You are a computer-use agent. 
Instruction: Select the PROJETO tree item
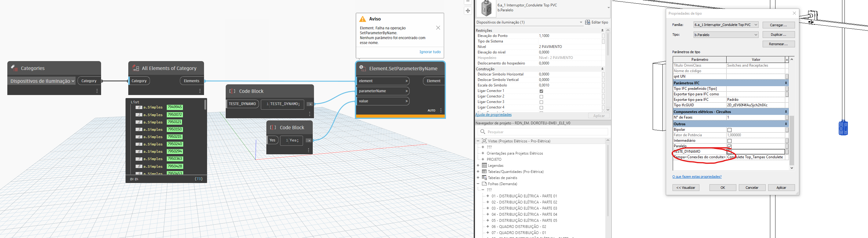coord(494,159)
